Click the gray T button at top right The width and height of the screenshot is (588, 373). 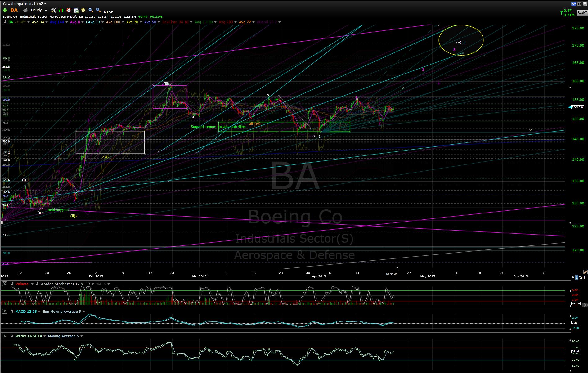pyautogui.click(x=579, y=4)
